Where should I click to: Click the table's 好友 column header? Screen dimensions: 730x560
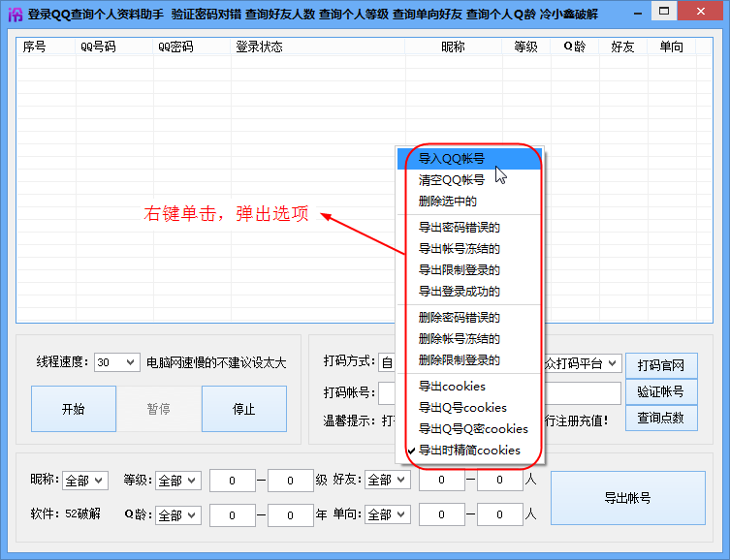pos(623,47)
